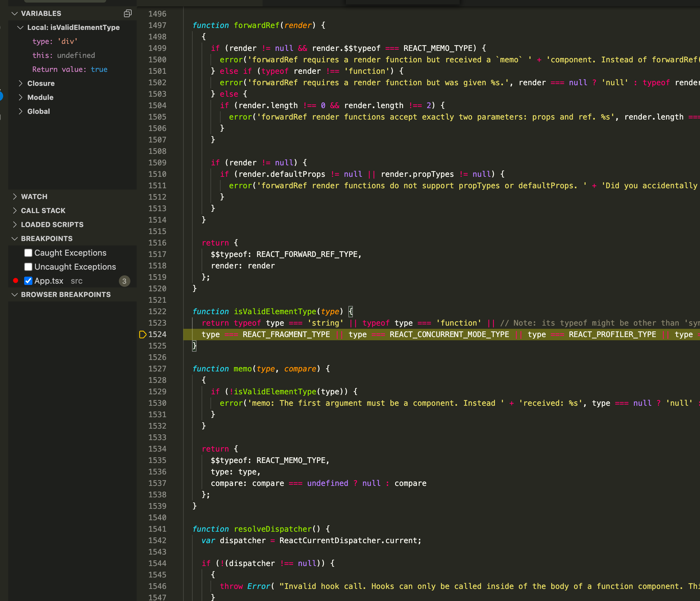
Task: Click the memo function name on line 1527
Action: tap(243, 369)
